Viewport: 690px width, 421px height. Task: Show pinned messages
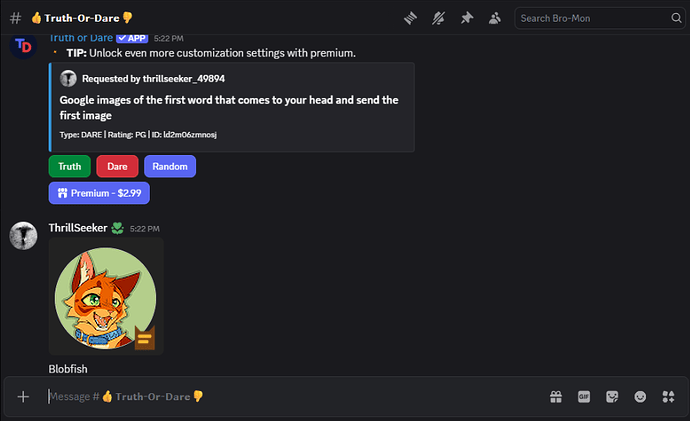click(x=467, y=18)
